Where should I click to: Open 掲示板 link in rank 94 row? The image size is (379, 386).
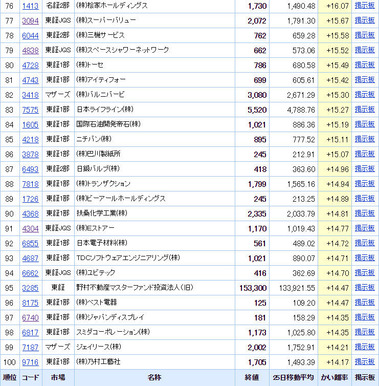(x=365, y=273)
